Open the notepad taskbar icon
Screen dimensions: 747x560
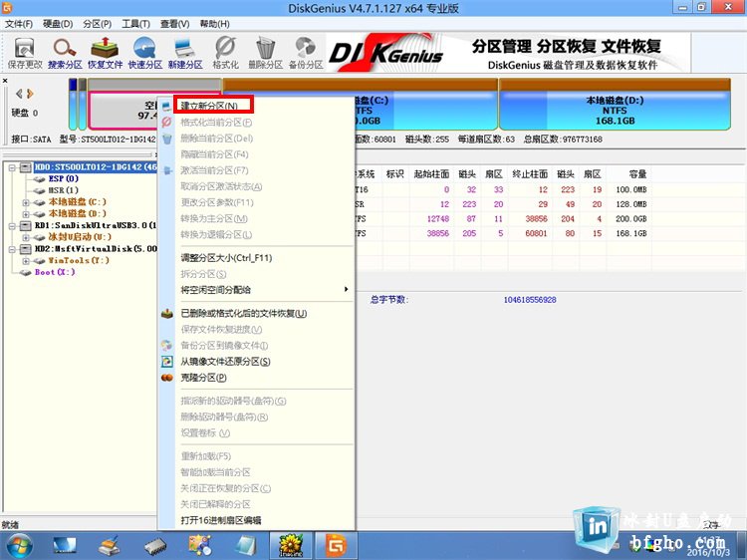(246, 546)
